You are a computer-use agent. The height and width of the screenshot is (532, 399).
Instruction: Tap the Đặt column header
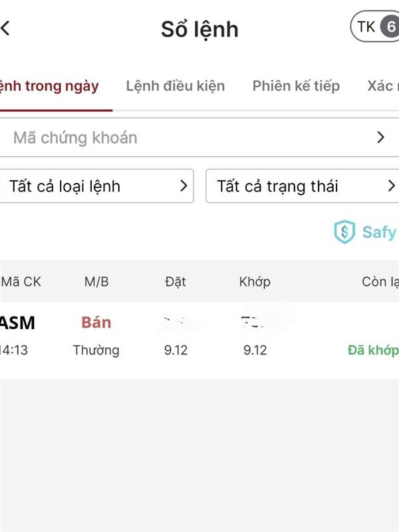pyautogui.click(x=176, y=282)
